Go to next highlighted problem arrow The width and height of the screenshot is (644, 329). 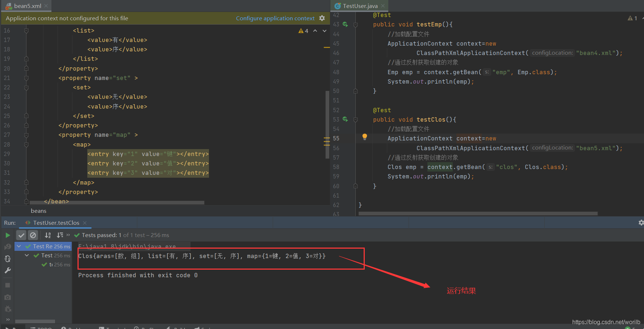coord(325,31)
